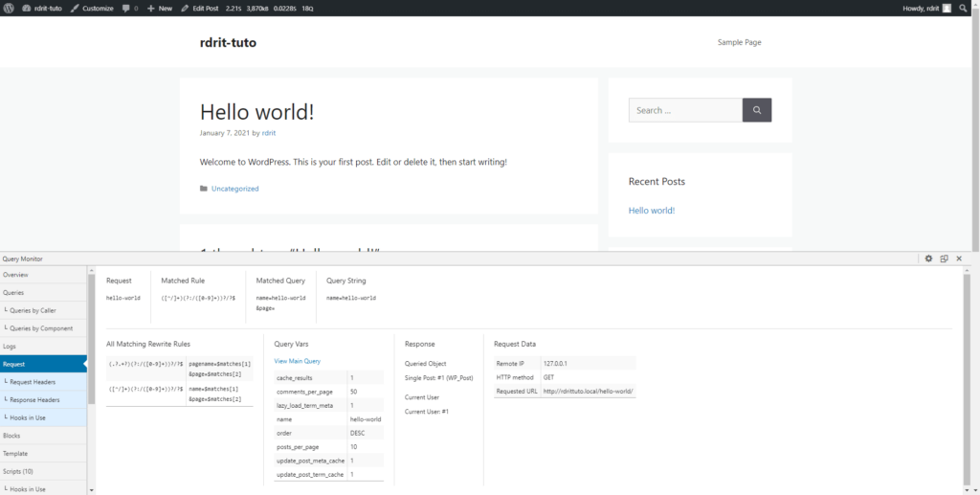Close the Query Monitor panel
Screen dimensions: 980x495
959,259
